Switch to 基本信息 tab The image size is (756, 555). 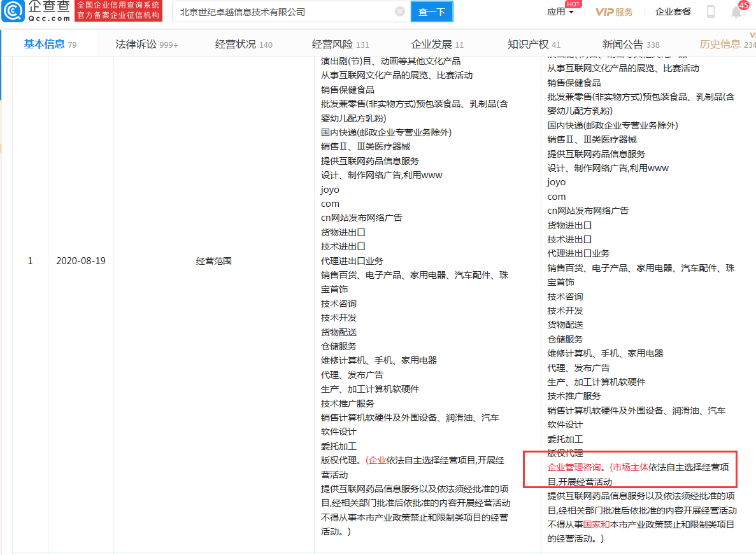tap(50, 44)
